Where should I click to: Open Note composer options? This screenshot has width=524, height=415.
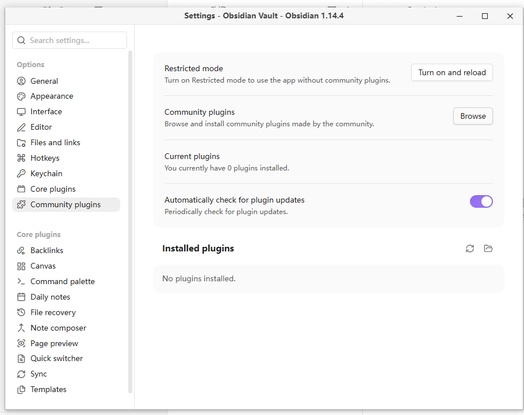click(x=67, y=328)
